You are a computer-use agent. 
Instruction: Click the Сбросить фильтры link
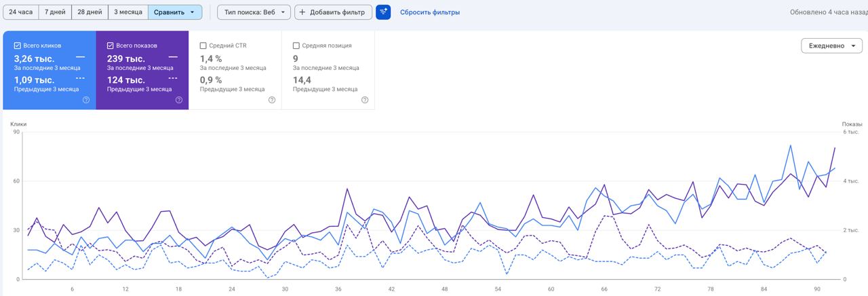(x=430, y=12)
